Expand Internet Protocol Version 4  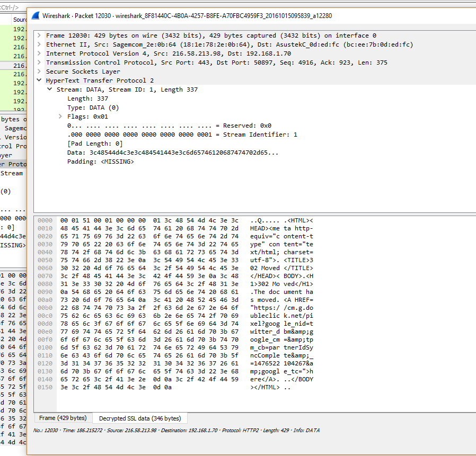[x=39, y=53]
